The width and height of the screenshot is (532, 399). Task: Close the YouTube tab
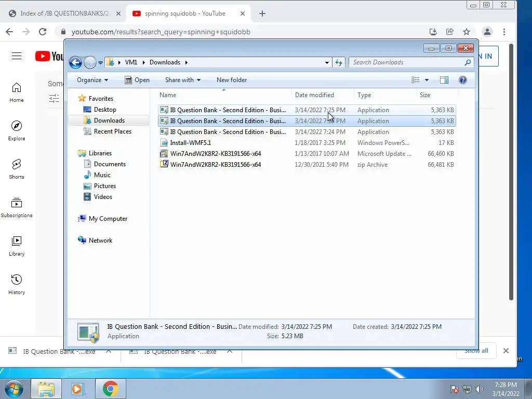(x=242, y=14)
